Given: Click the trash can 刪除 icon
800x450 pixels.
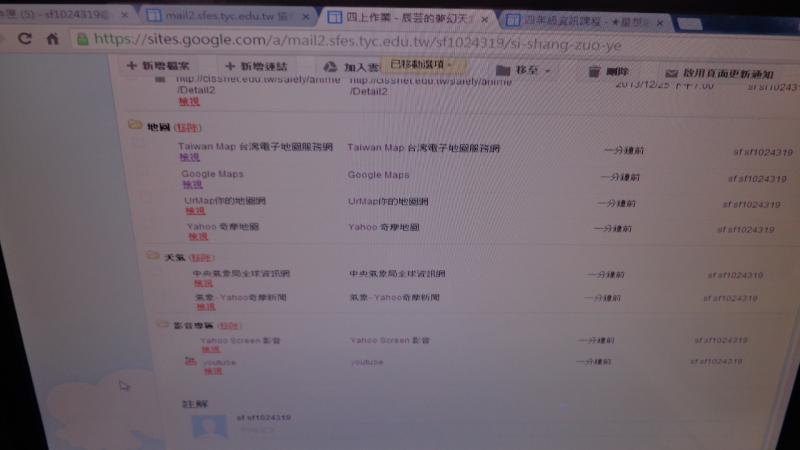Looking at the screenshot, I should point(594,71).
